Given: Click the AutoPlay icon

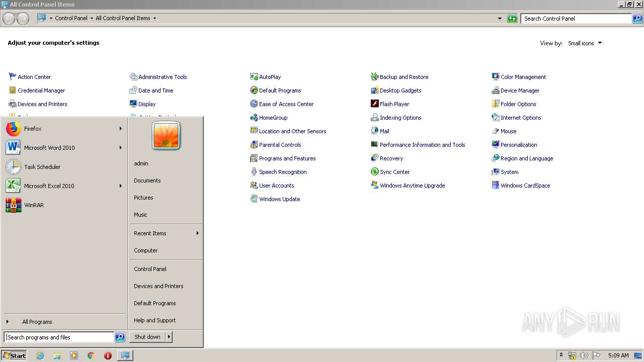Looking at the screenshot, I should tap(254, 77).
